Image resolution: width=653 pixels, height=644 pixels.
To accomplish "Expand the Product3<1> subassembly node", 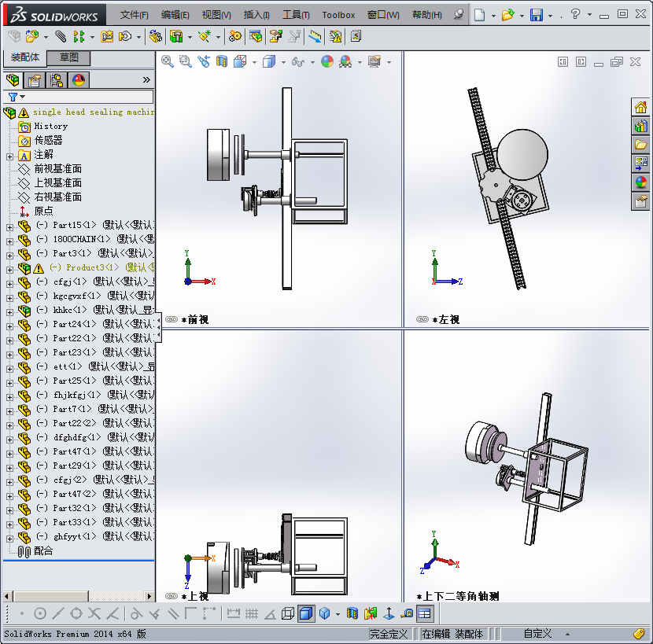I will [9, 270].
